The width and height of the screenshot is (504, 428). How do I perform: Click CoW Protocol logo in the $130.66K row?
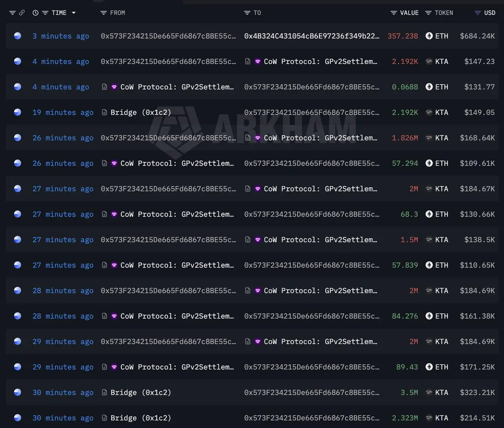point(114,214)
